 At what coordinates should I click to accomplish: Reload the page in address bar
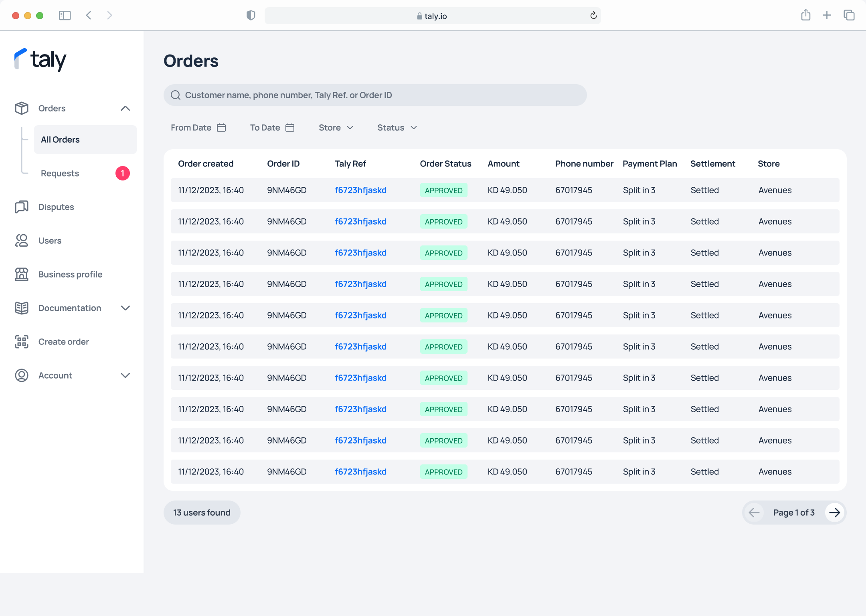593,16
